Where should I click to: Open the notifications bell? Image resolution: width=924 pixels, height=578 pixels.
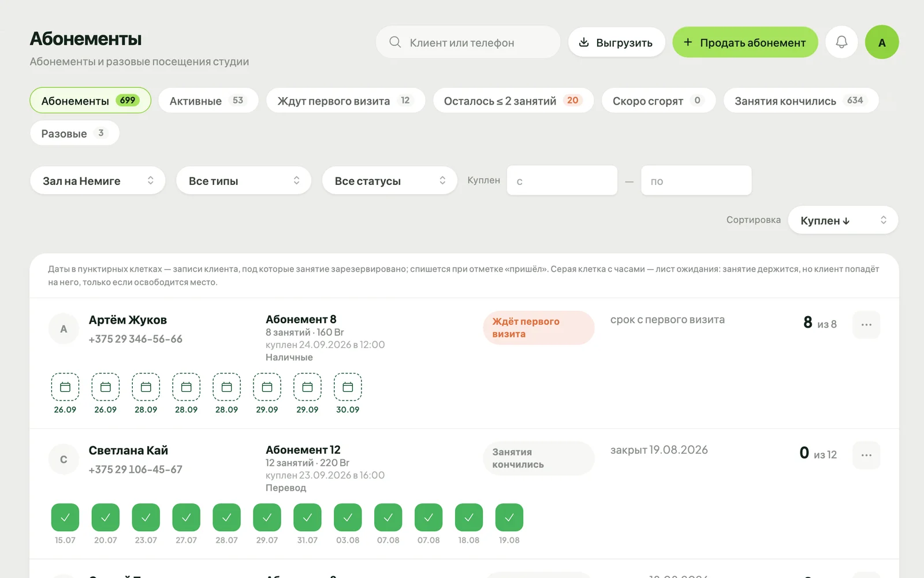(x=841, y=42)
